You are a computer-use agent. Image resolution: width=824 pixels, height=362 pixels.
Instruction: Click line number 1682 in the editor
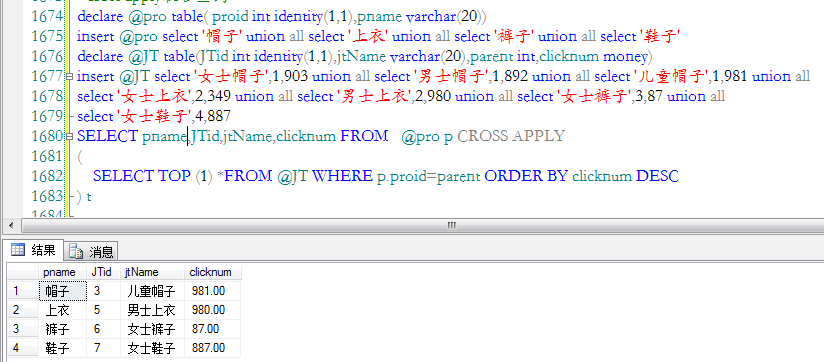[47, 177]
